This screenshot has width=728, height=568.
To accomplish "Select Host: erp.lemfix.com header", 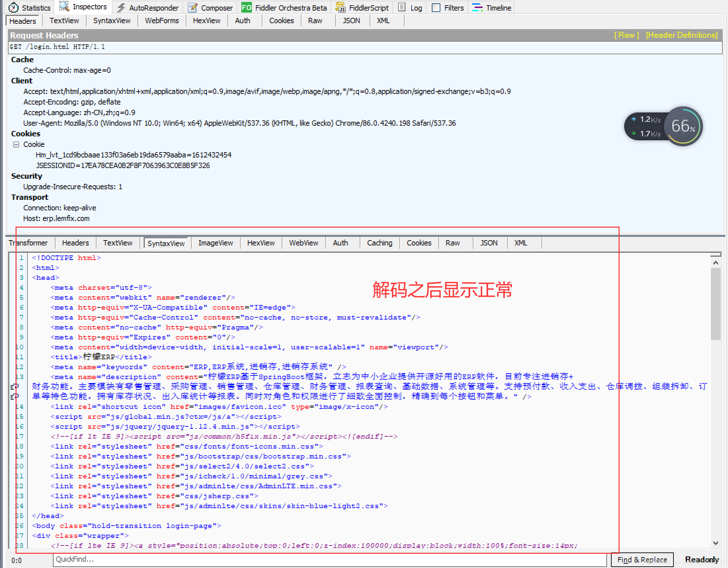I will pos(56,218).
